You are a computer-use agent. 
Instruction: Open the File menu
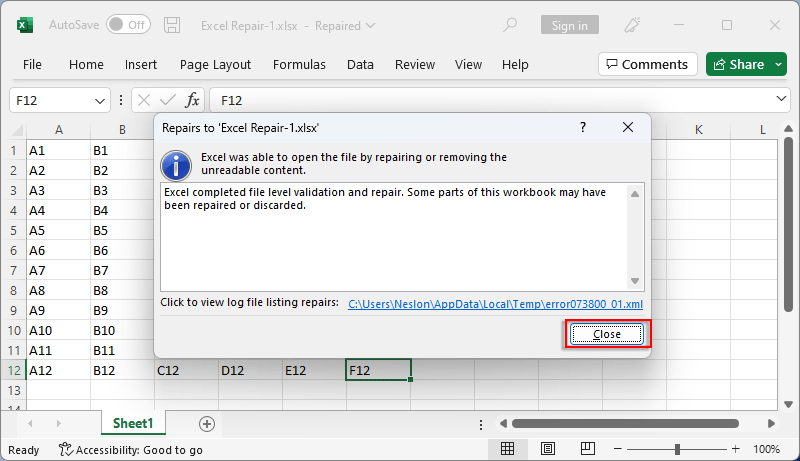pos(32,65)
